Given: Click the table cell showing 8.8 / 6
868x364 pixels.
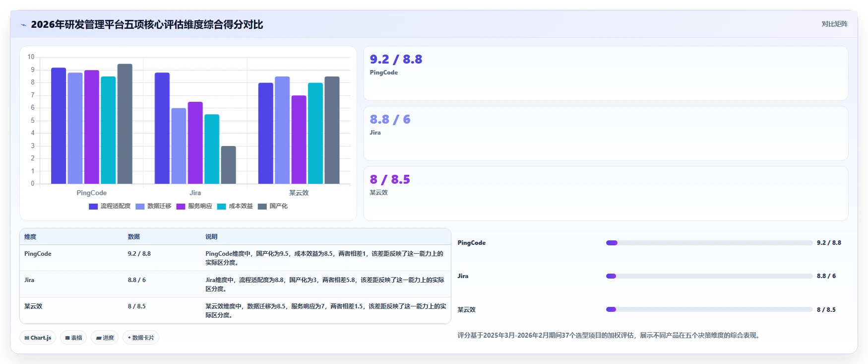Looking at the screenshot, I should (137, 280).
